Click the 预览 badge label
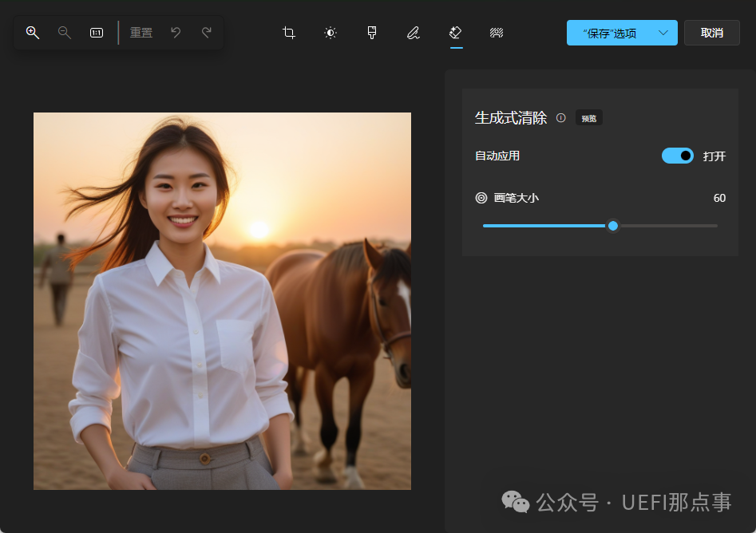Viewport: 756px width, 533px height. tap(589, 118)
